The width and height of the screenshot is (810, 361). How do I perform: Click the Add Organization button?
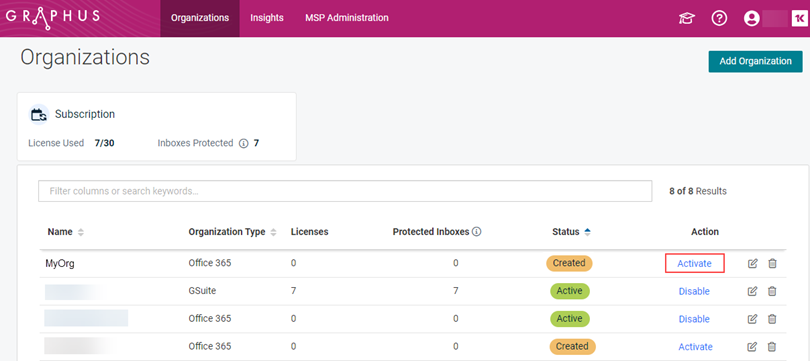tap(755, 61)
